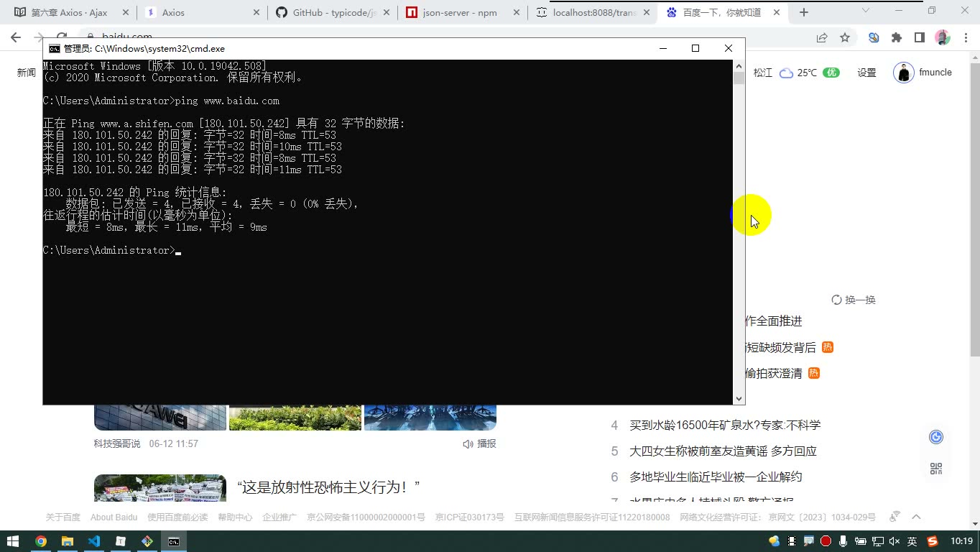The image size is (980, 552).
Task: Click the muted volume tray icon
Action: click(x=895, y=541)
